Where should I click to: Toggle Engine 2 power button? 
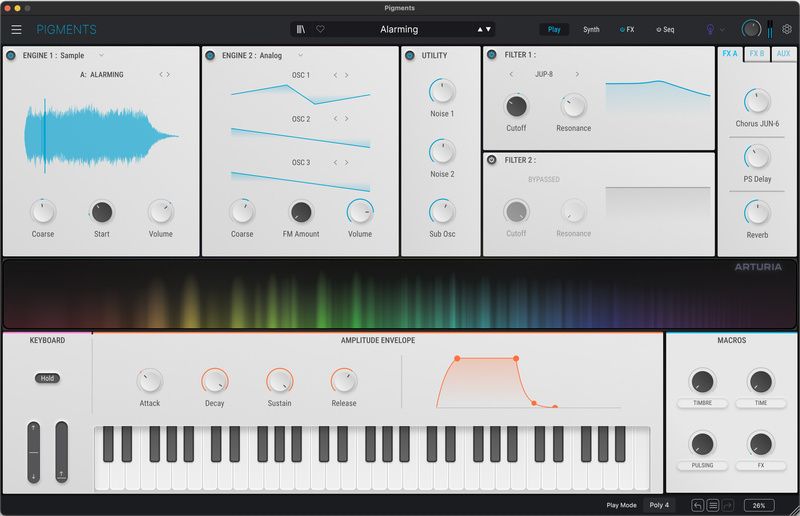[x=210, y=55]
